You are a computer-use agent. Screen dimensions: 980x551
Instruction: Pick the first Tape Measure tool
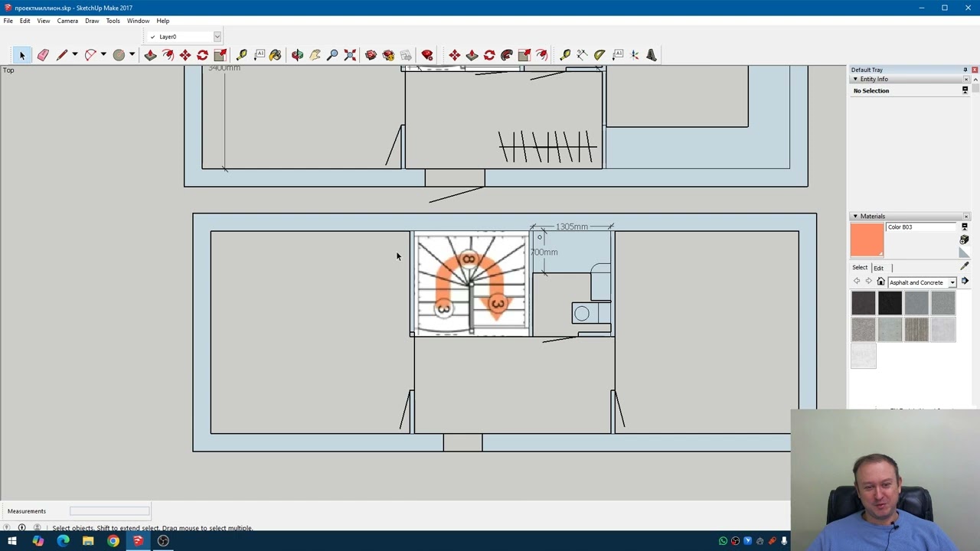242,55
